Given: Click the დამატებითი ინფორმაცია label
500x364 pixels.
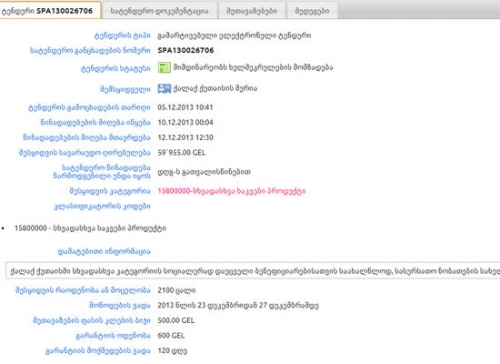Looking at the screenshot, I should 104,251.
